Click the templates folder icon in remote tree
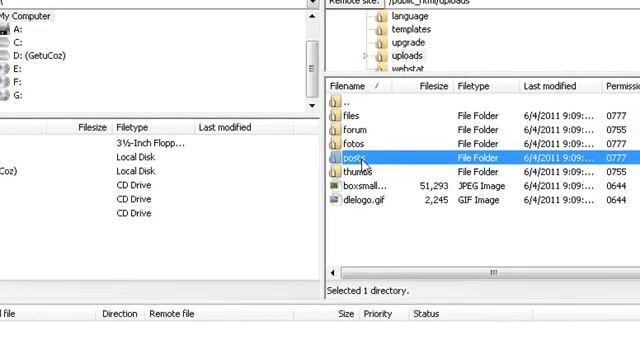This screenshot has height=360, width=640. point(381,29)
